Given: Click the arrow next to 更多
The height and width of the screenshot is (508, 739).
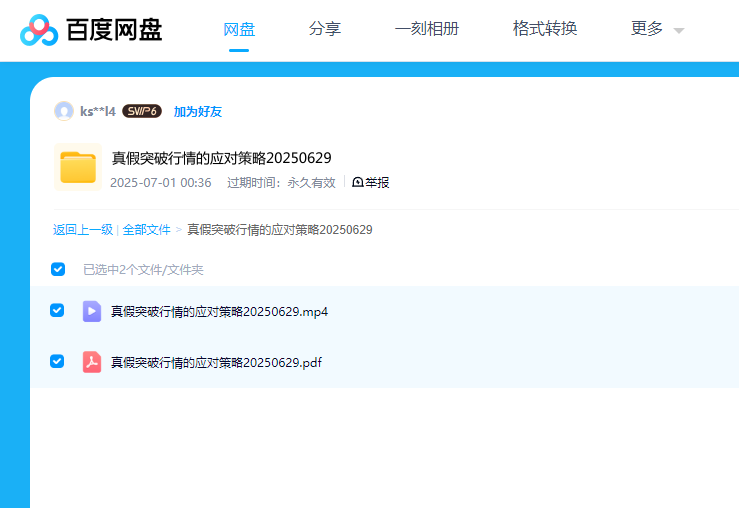Looking at the screenshot, I should pos(679,31).
